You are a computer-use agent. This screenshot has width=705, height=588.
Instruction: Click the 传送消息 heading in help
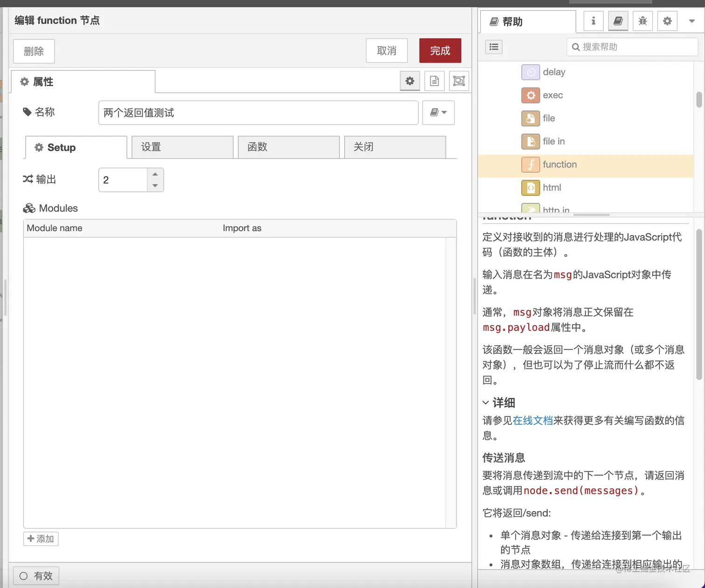pos(504,458)
